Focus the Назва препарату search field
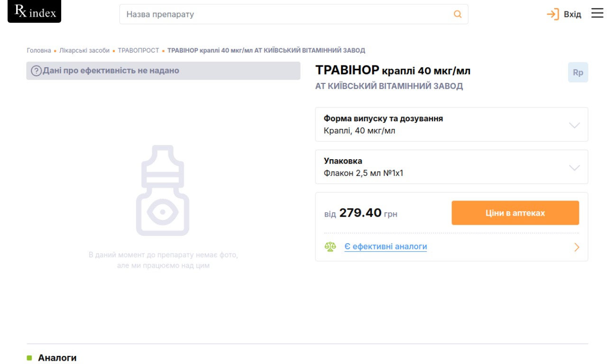Image resolution: width=607 pixels, height=364 pixels. click(294, 14)
